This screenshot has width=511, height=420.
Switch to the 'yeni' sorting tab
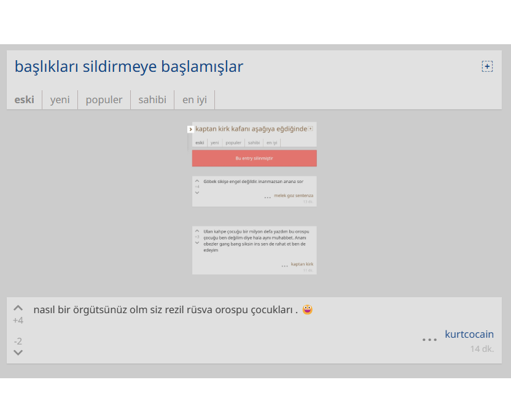tap(60, 99)
